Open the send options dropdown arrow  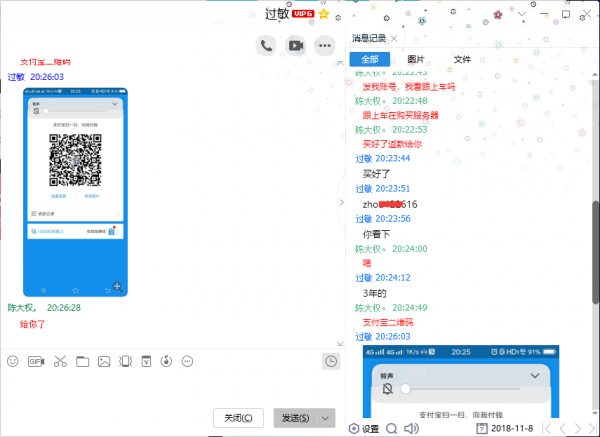point(325,418)
